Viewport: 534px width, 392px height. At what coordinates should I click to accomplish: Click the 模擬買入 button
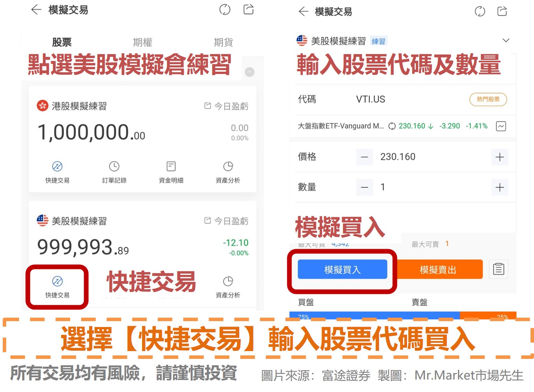[x=343, y=269]
